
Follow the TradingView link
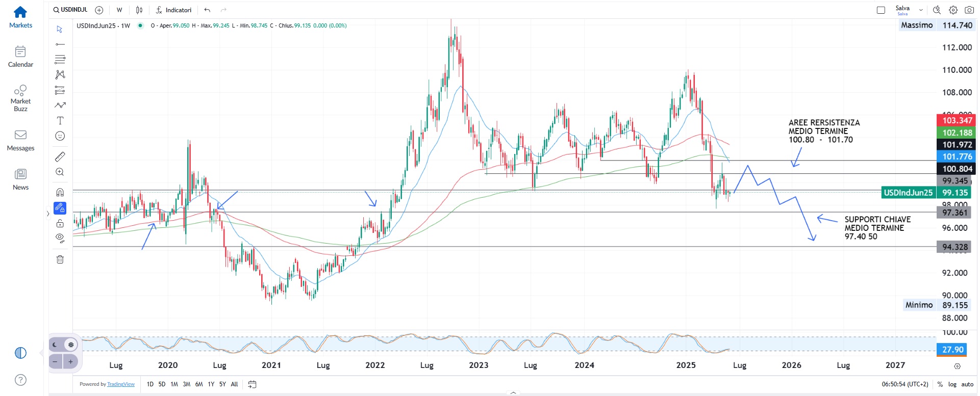[x=121, y=384]
